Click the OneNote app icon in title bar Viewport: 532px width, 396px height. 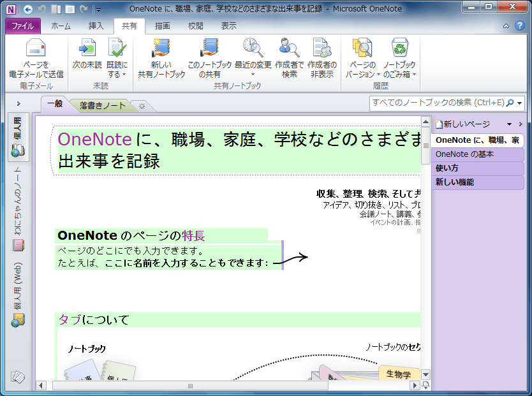(11, 9)
